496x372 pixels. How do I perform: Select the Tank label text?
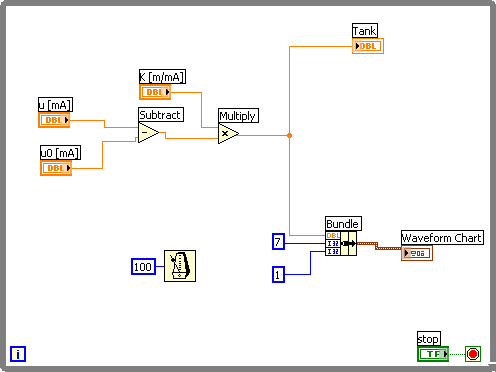pyautogui.click(x=365, y=31)
